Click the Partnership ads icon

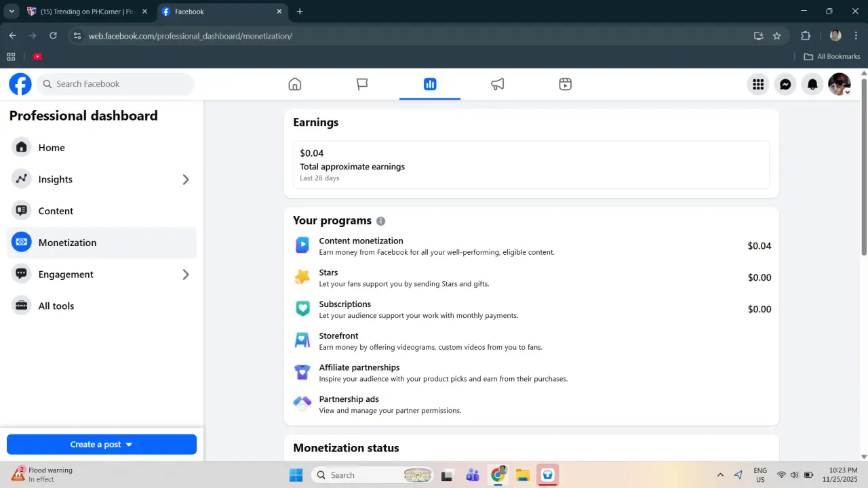(x=302, y=404)
